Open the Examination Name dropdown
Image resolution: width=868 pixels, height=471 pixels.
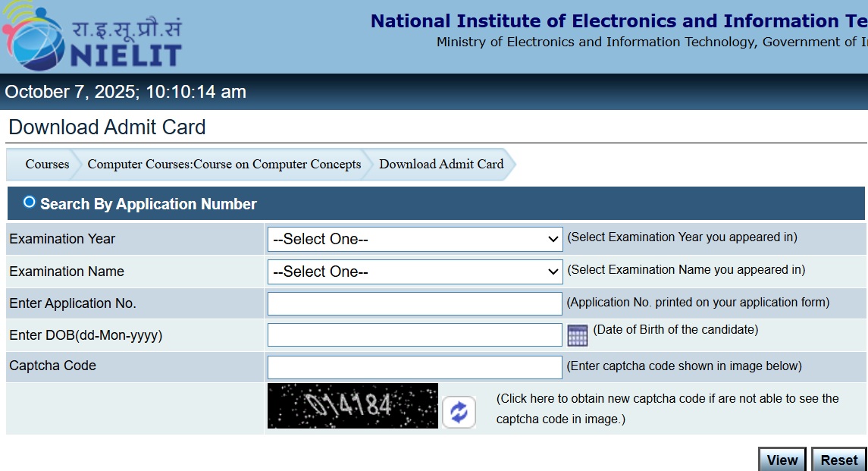click(414, 272)
